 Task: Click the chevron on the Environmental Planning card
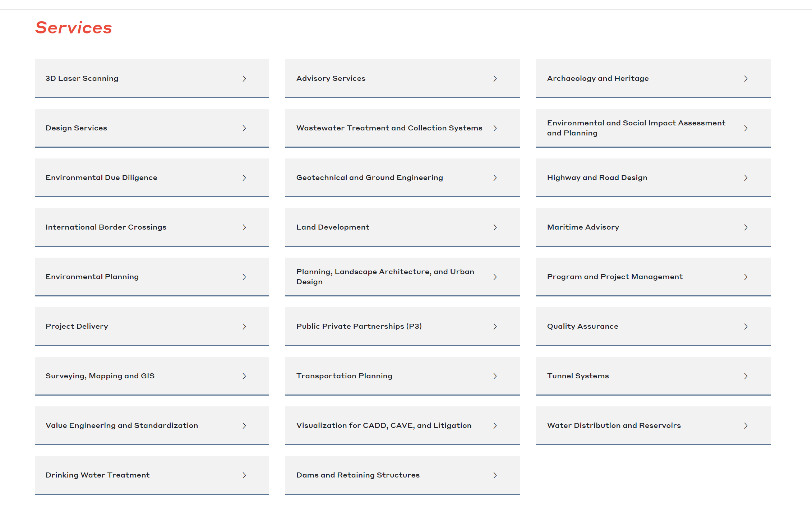244,277
